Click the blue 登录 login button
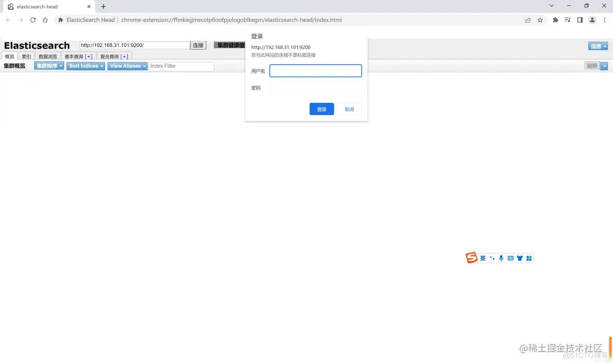Image resolution: width=613 pixels, height=364 pixels. pyautogui.click(x=322, y=109)
